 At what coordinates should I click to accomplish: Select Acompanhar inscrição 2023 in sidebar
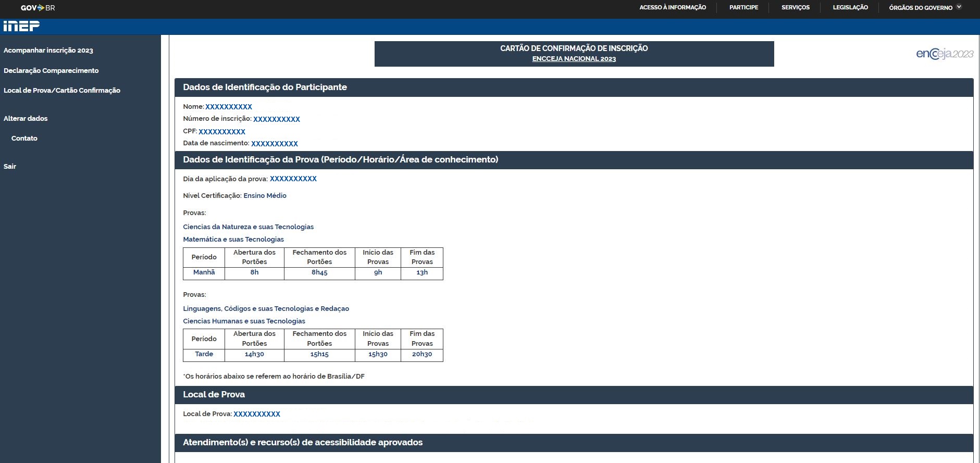(48, 51)
